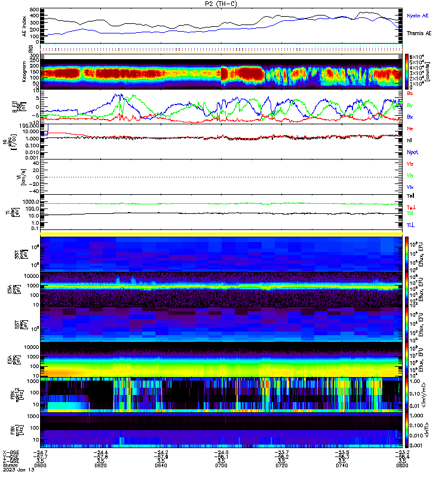Screen dimensions: 448x478
Task: Click the "hhmm" row label
Action: (x=10, y=465)
